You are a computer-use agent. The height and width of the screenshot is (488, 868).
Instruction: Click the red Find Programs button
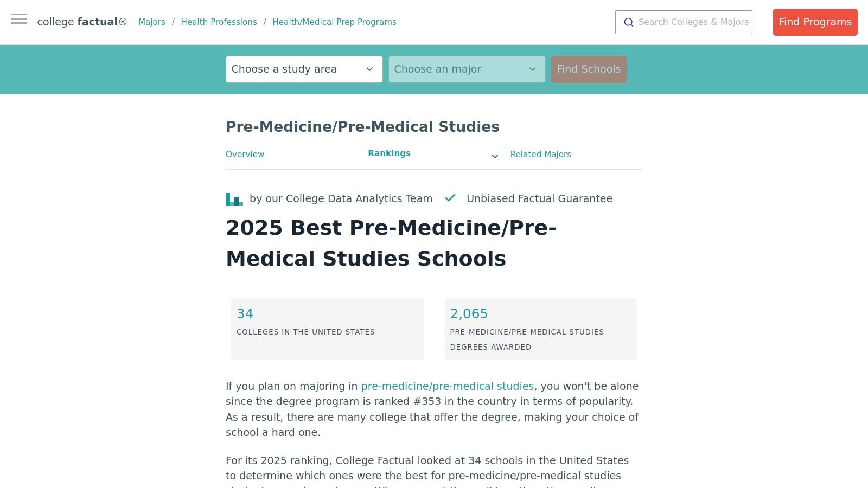click(815, 22)
